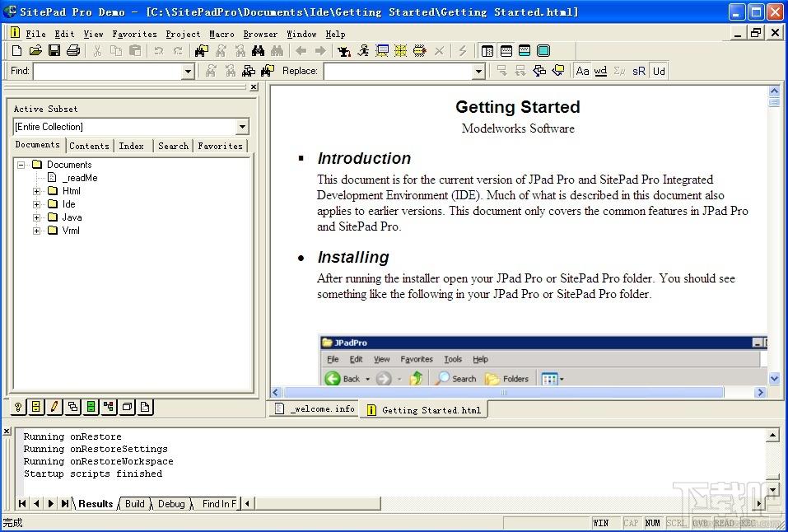Toggle the wd whole word option
788x532 pixels.
tap(600, 71)
